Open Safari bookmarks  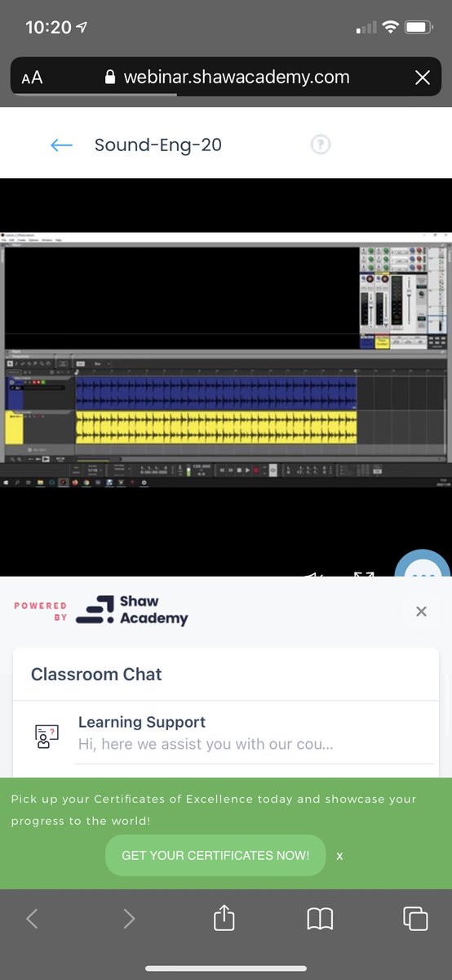[x=320, y=920]
